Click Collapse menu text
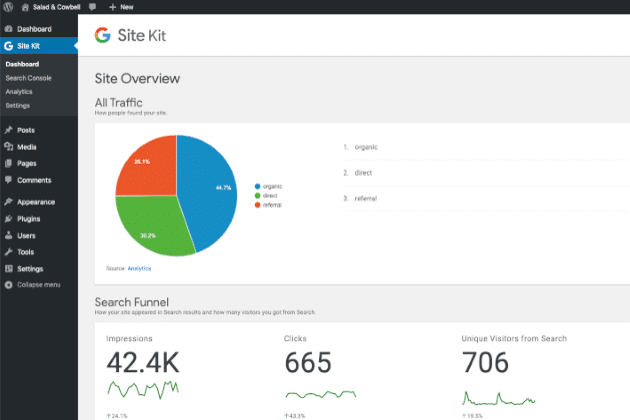The image size is (630, 420). pyautogui.click(x=39, y=285)
